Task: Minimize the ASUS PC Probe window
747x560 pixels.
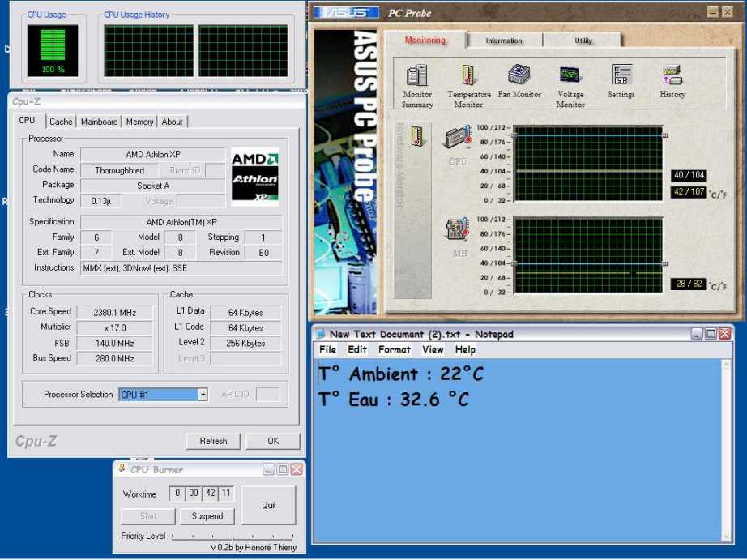Action: [713, 12]
